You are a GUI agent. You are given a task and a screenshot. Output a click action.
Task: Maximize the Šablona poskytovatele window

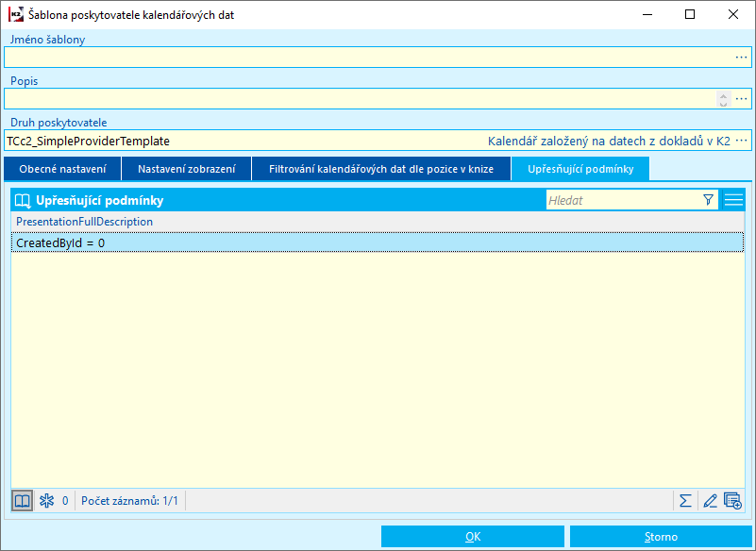point(690,14)
